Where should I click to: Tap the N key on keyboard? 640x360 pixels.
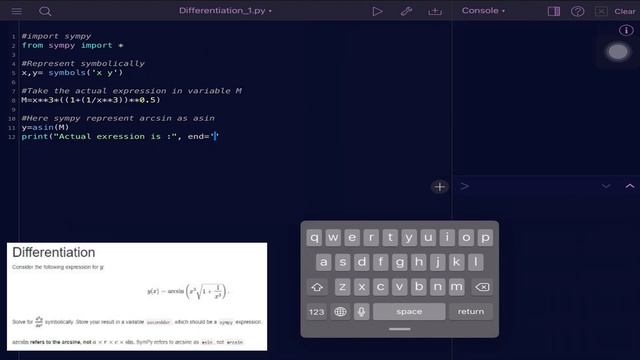pyautogui.click(x=438, y=287)
